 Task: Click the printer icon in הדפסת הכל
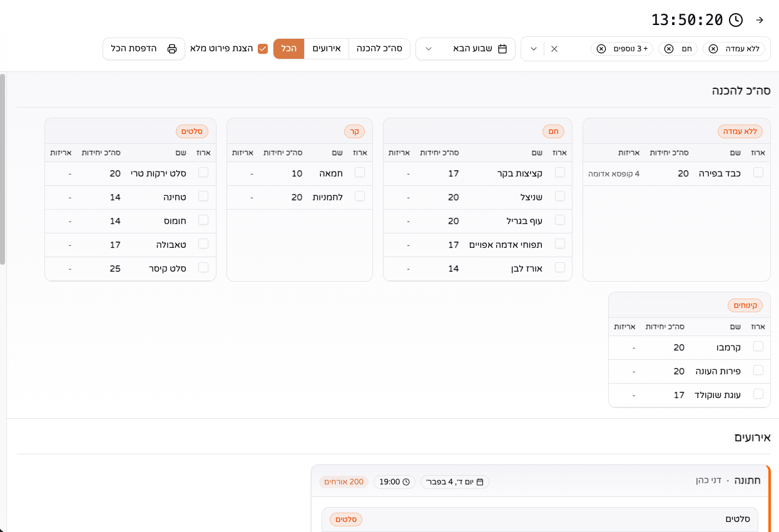pyautogui.click(x=171, y=48)
